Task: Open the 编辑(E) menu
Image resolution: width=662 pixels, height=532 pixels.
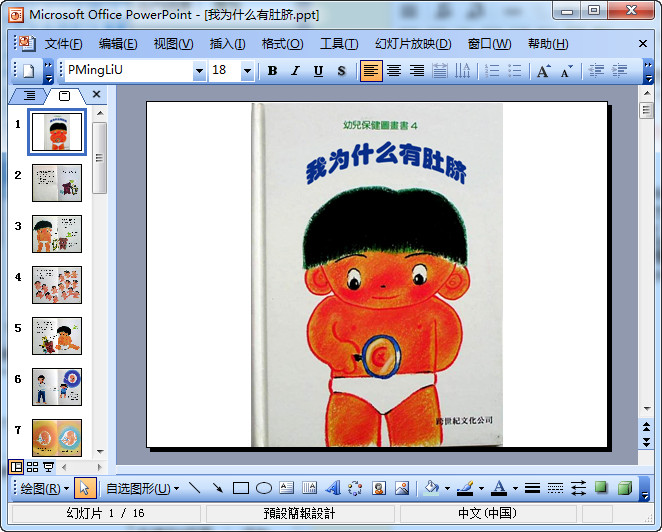Action: pos(118,43)
